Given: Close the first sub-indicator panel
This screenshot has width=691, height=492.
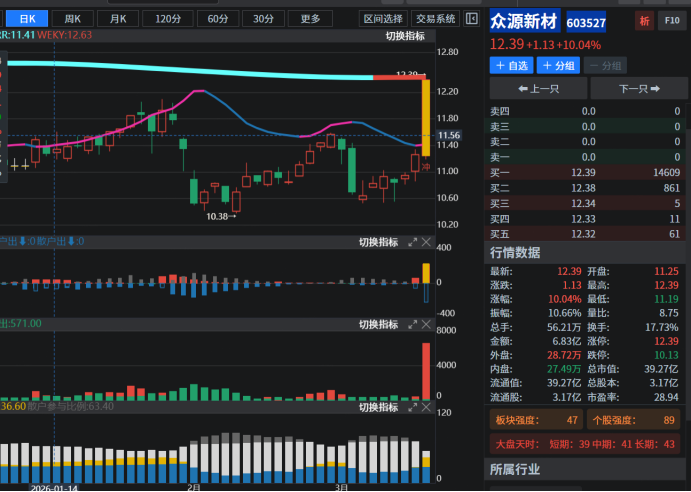Looking at the screenshot, I should click(426, 243).
